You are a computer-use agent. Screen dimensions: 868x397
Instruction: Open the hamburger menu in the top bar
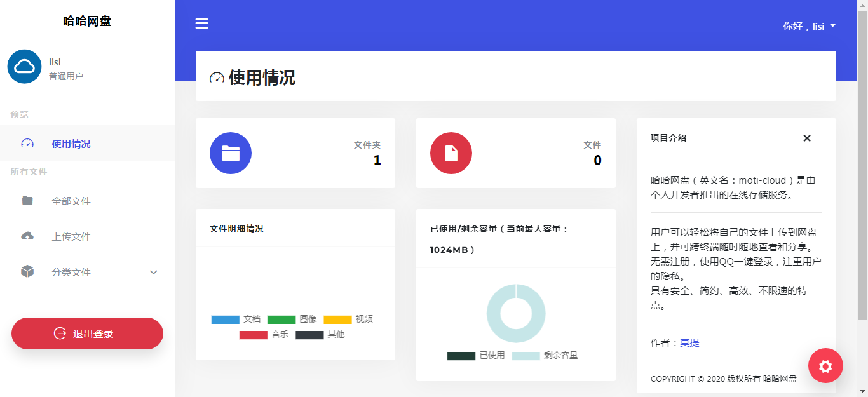coord(201,23)
